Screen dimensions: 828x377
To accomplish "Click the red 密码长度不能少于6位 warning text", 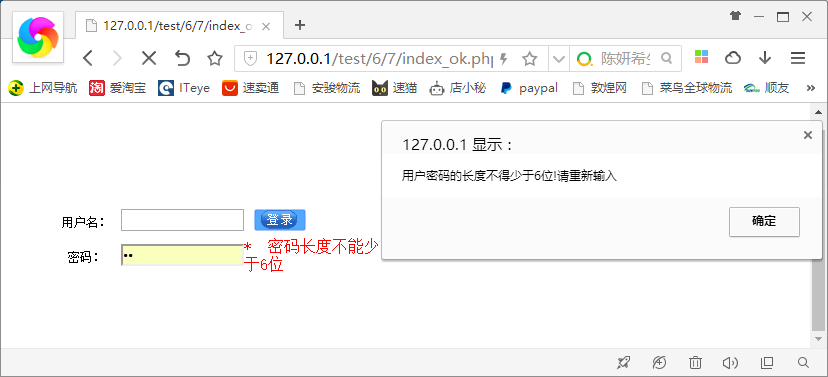I will [x=312, y=256].
